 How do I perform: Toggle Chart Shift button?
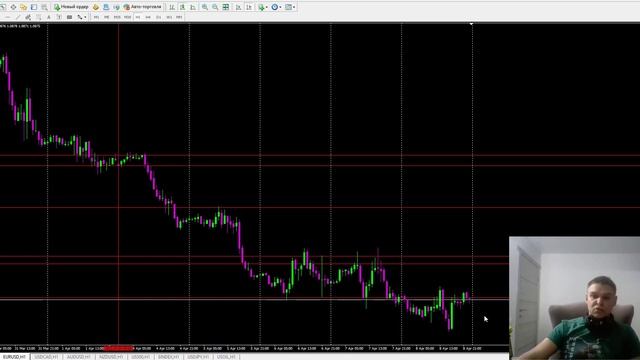coord(249,7)
